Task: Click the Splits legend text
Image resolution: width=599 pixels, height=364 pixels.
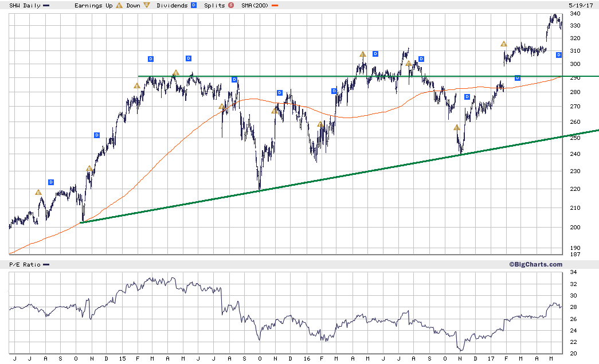Action: 214,5
